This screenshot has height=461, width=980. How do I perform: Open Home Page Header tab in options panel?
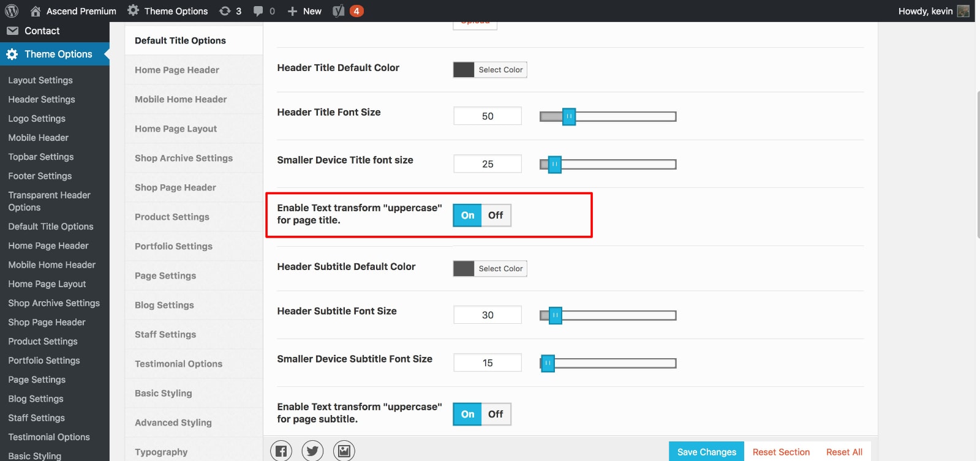pos(194,70)
